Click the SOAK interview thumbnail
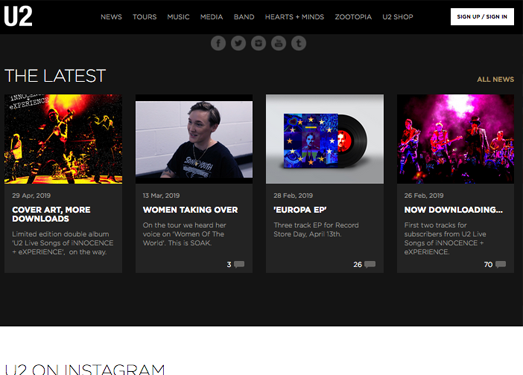This screenshot has width=523, height=375. pyautogui.click(x=194, y=139)
